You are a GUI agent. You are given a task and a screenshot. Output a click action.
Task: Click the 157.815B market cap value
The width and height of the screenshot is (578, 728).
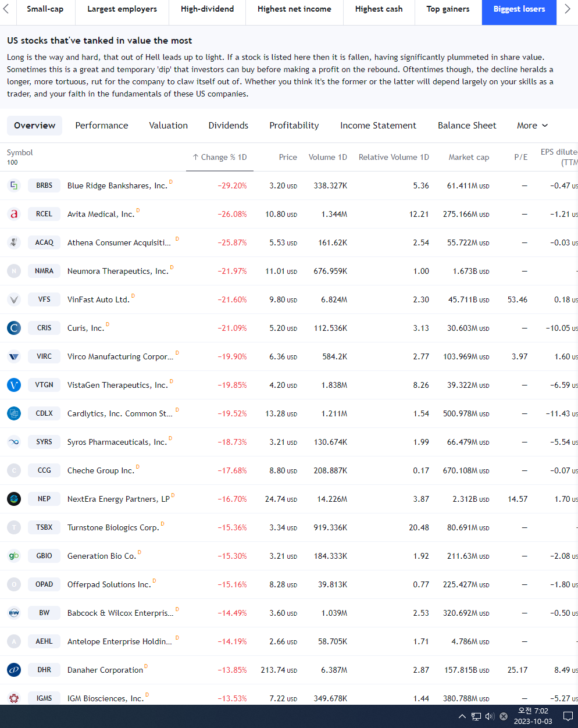point(467,670)
